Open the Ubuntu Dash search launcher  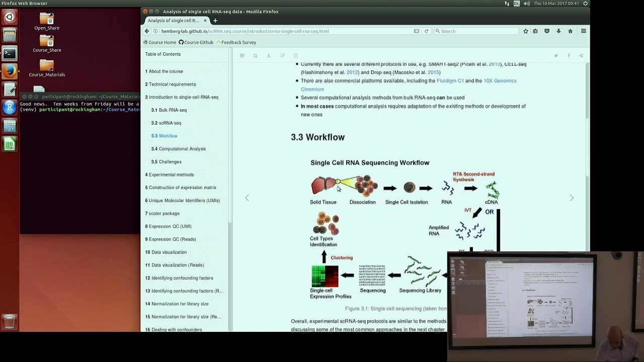[9, 17]
